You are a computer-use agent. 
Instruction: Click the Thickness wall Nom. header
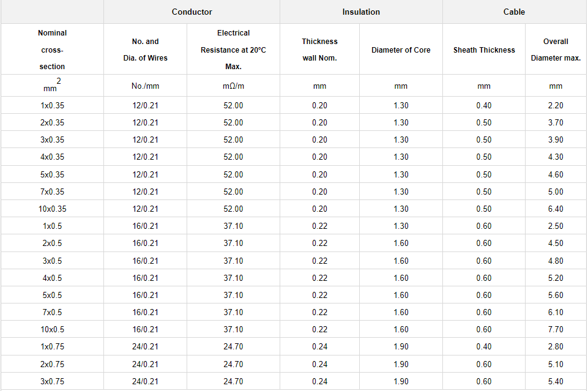pyautogui.click(x=319, y=50)
